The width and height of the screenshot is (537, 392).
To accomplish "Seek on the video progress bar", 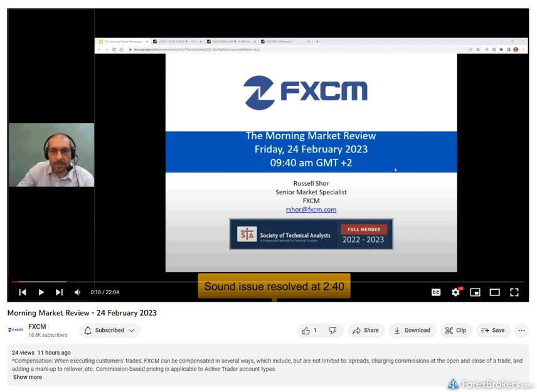I will point(251,282).
